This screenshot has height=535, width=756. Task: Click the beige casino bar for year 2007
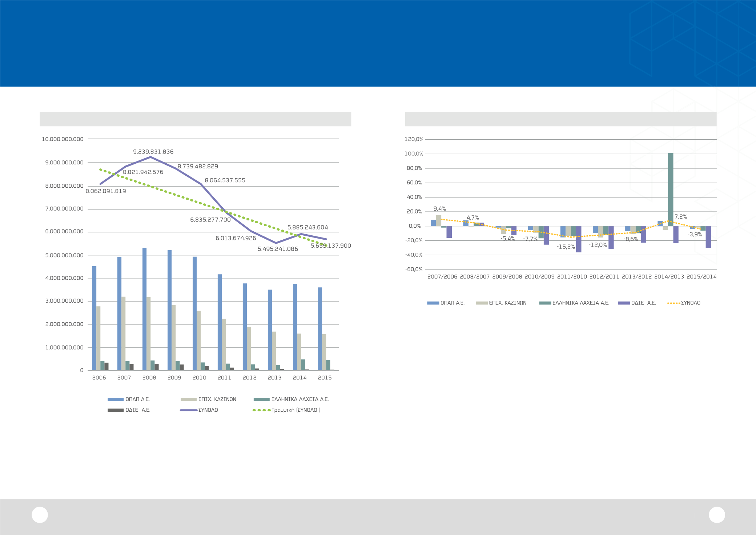pyautogui.click(x=124, y=334)
